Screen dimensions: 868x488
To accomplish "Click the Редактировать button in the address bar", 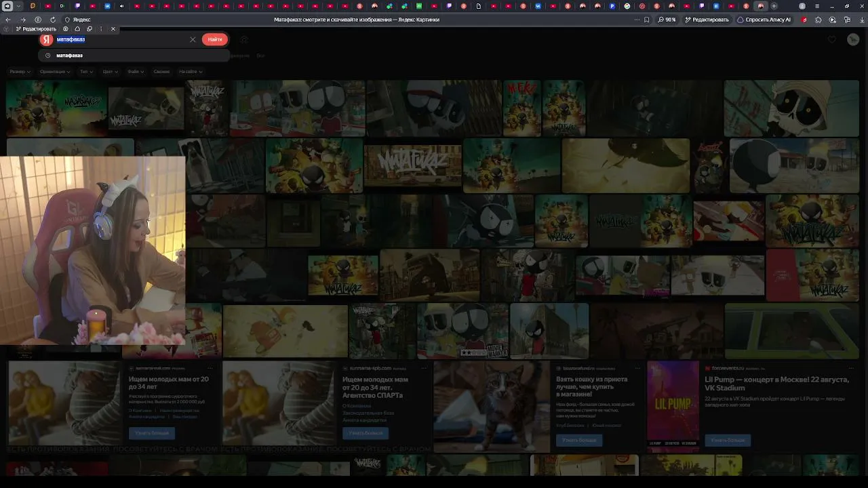I will (707, 20).
